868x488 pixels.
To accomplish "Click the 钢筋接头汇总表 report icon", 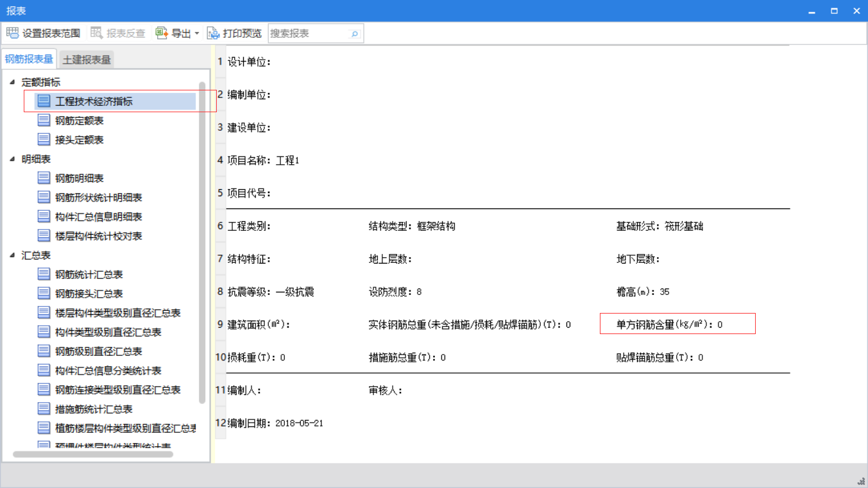I will click(x=44, y=294).
